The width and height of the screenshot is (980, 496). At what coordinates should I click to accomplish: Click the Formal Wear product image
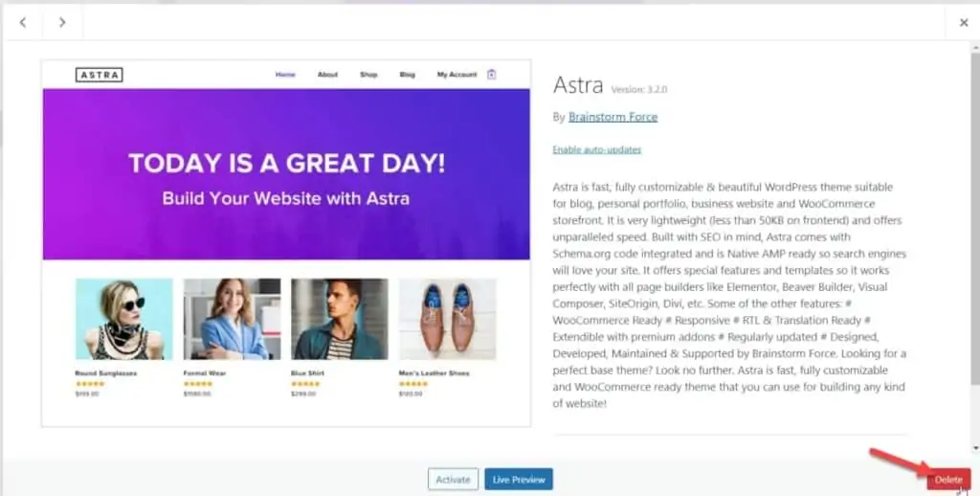(232, 319)
